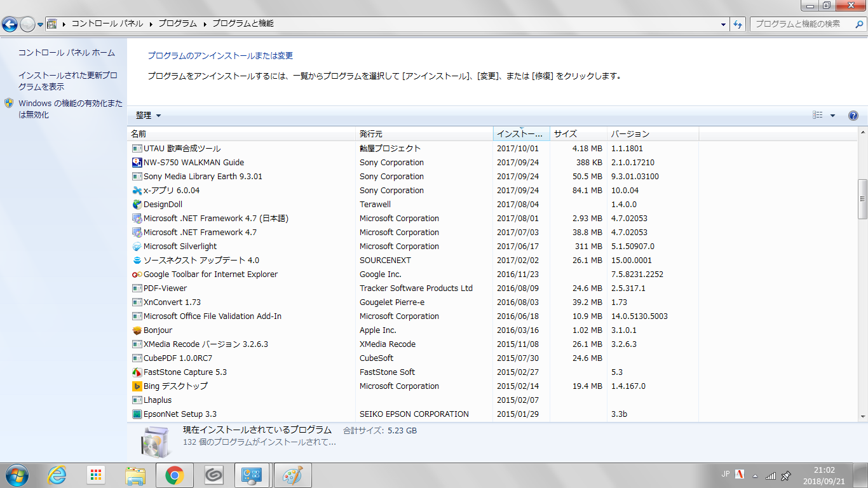This screenshot has width=868, height=488.
Task: Select Microsoft Office File Validation Add-In
Action: tap(212, 316)
